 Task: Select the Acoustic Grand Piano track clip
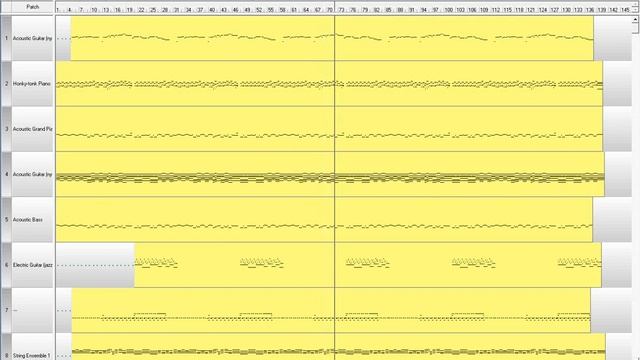pyautogui.click(x=329, y=129)
